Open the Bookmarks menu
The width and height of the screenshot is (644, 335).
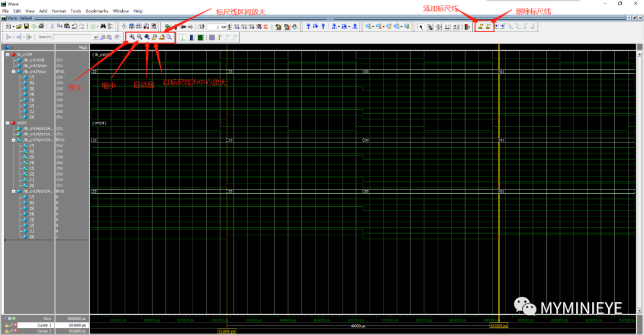click(97, 11)
